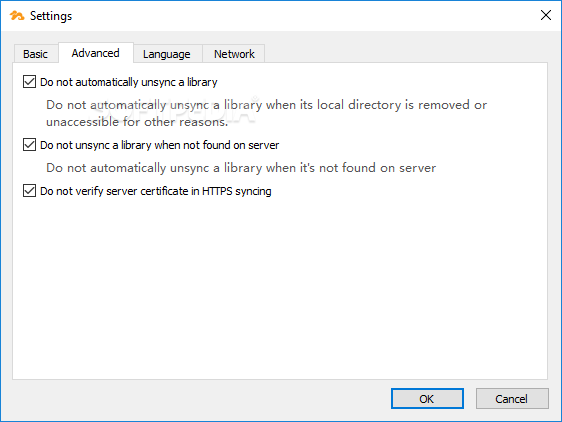
Task: Click empty title bar area beside Settings title
Action: (x=305, y=16)
